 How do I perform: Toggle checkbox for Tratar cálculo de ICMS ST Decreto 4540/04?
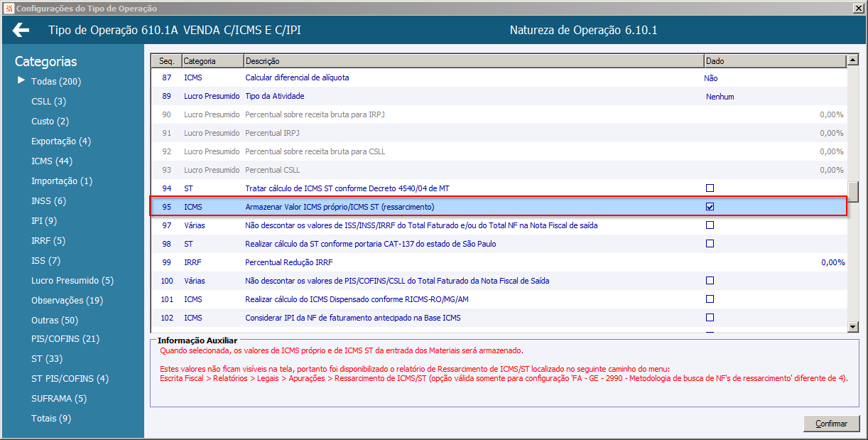(710, 188)
